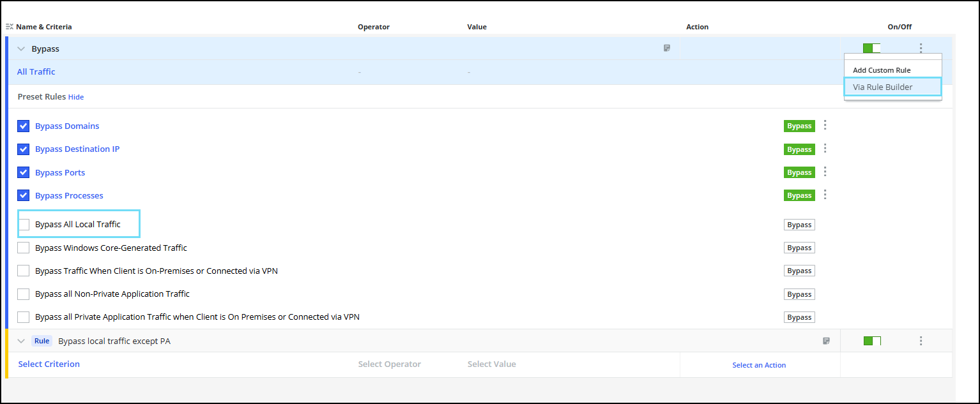
Task: Click the Bypass local traffic except PA name
Action: [114, 341]
